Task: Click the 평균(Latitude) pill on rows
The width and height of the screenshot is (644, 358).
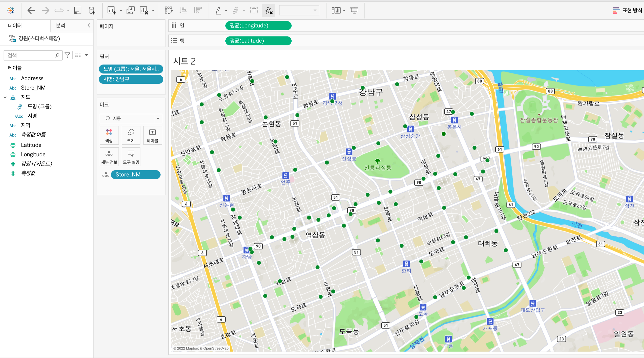Action: tap(258, 41)
